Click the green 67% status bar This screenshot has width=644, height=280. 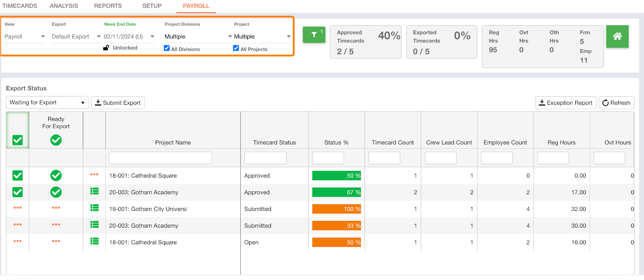pos(336,192)
